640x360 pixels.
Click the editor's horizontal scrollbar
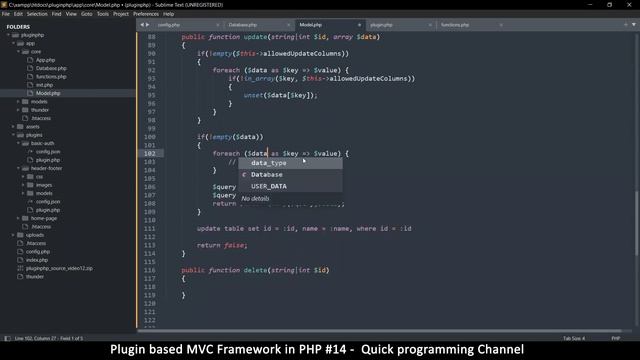coord(380,331)
